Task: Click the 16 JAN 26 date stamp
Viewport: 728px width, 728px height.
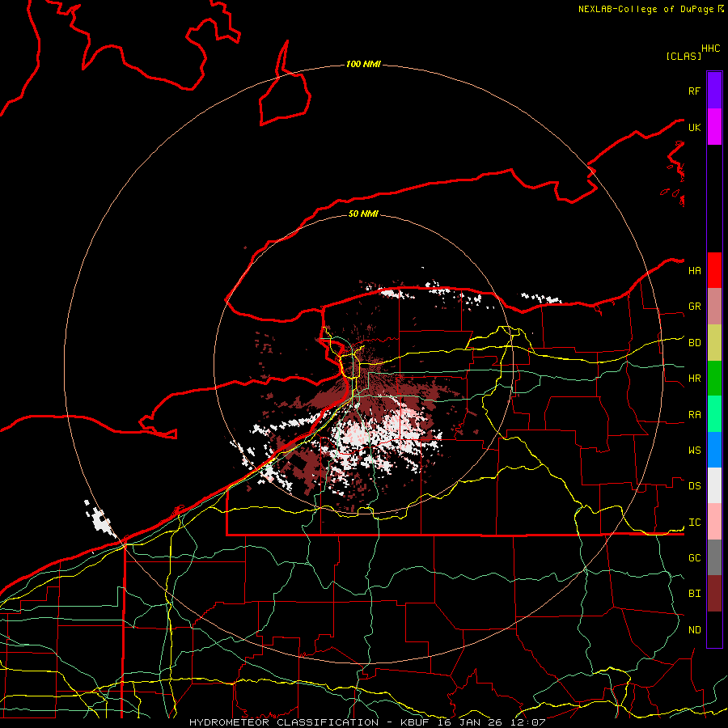Action: click(470, 722)
